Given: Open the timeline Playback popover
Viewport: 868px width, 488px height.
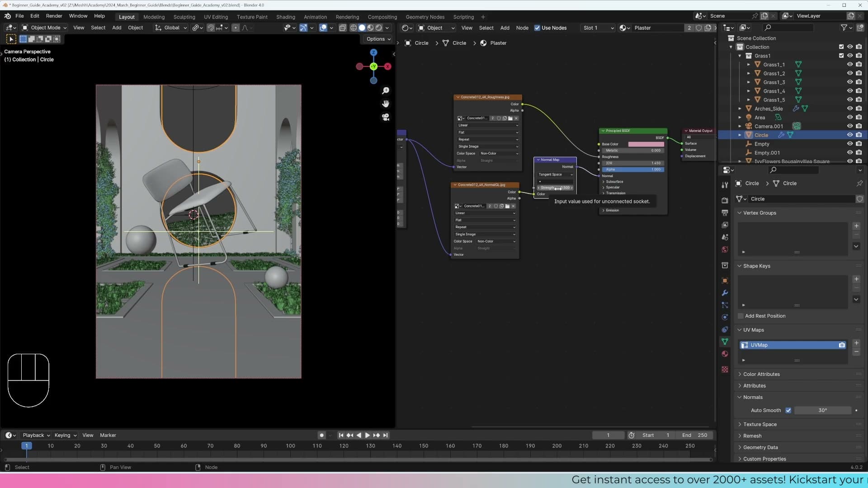Looking at the screenshot, I should [36, 436].
